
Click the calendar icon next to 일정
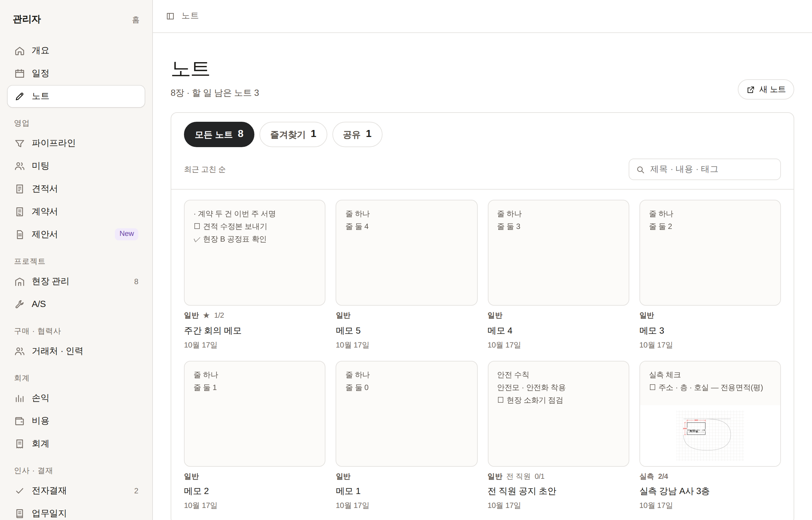(x=20, y=73)
